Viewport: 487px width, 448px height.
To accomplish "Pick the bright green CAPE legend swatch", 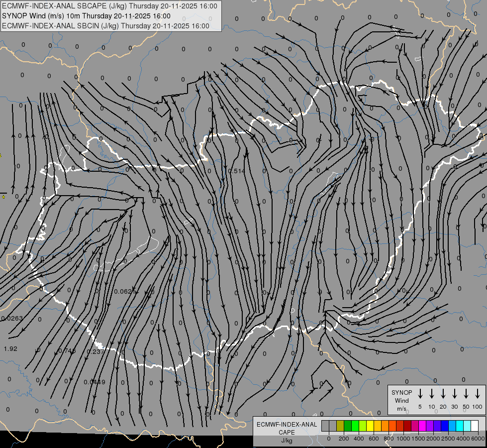I will pos(355,426).
